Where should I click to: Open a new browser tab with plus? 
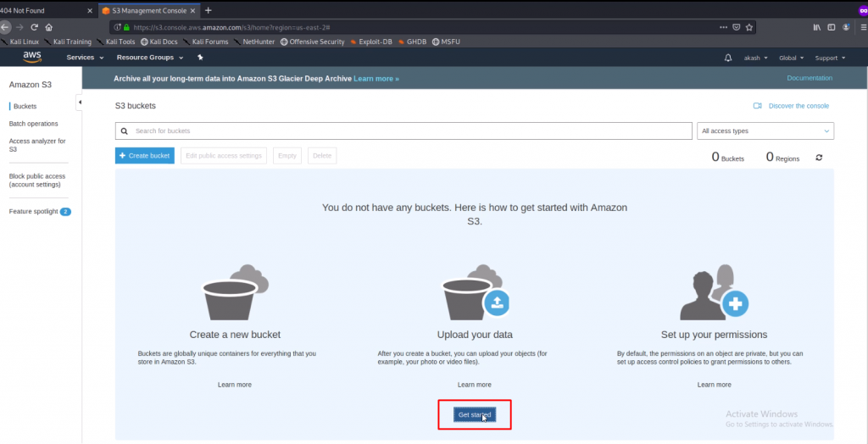tap(209, 10)
